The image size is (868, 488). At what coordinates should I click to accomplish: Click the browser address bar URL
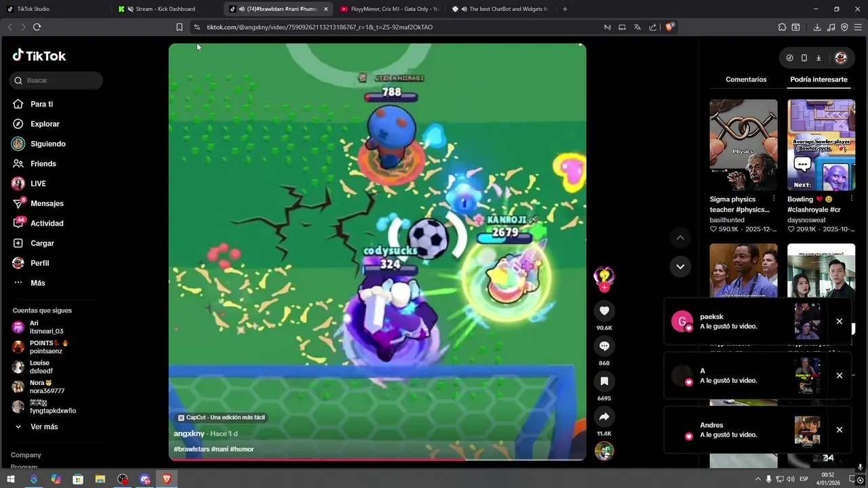[319, 27]
